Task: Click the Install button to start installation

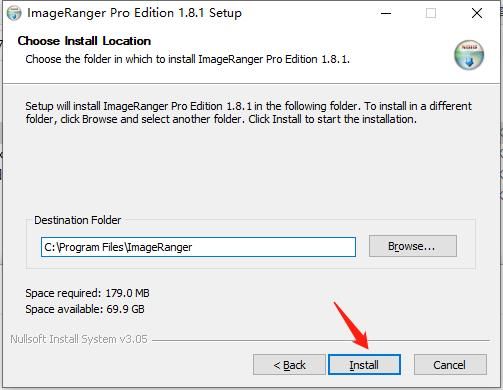Action: pos(364,364)
